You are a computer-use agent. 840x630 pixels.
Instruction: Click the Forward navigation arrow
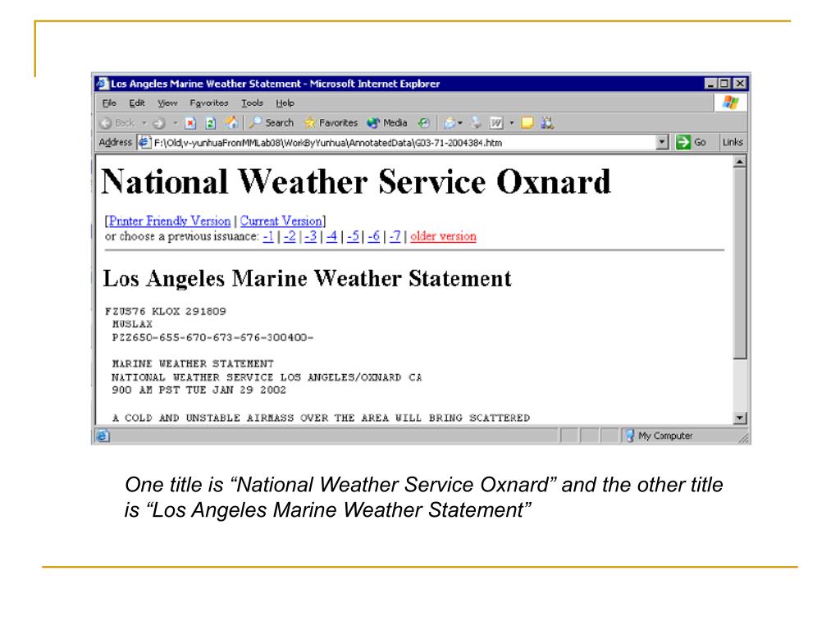coord(158,123)
